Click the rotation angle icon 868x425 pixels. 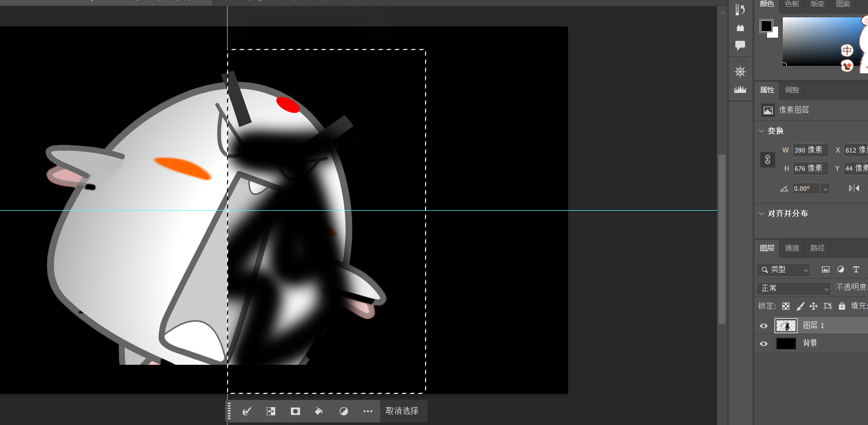click(784, 189)
